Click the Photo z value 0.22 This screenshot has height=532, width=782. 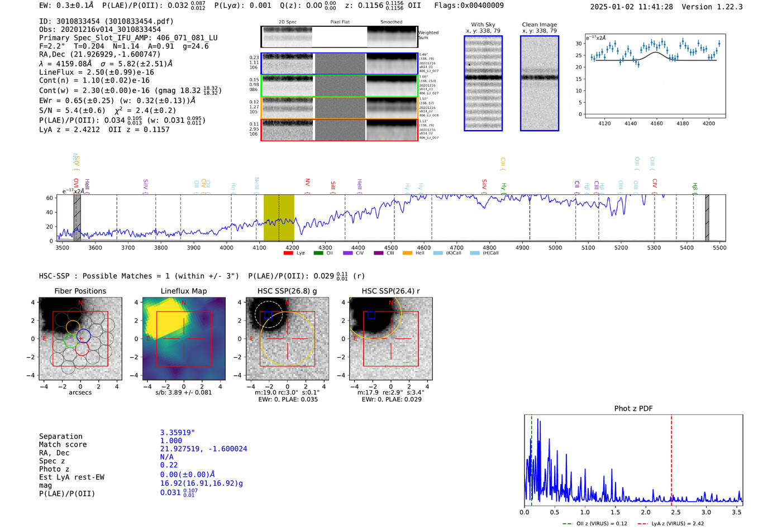(169, 465)
